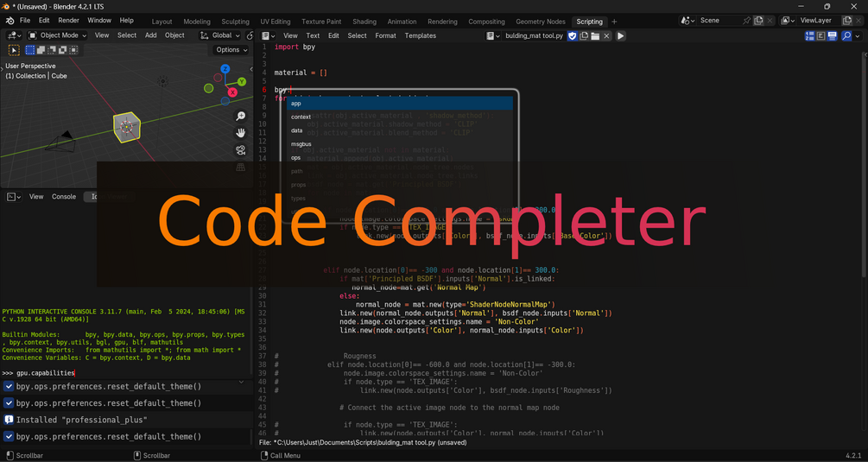This screenshot has height=462, width=868.
Task: Choose the Extend selection mode icon
Action: click(x=41, y=50)
